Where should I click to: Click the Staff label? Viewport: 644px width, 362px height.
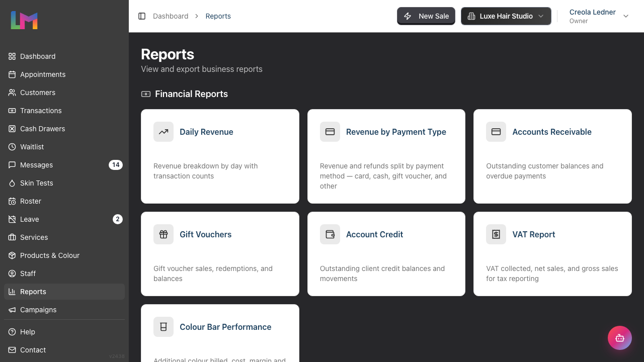(x=28, y=274)
